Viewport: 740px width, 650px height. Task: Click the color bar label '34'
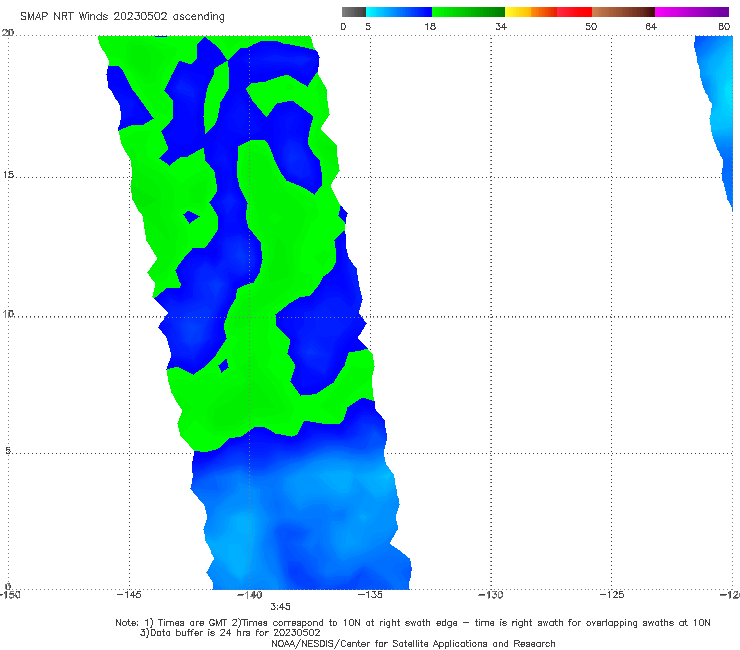point(501,26)
